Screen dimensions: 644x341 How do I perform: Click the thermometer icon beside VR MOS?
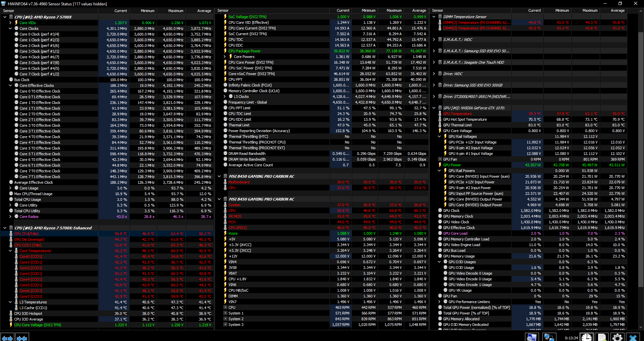(x=225, y=216)
